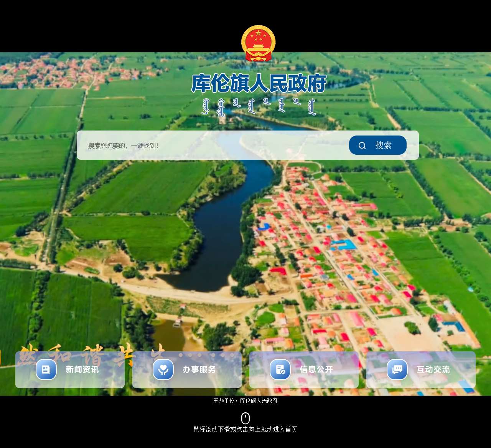Open the 信息公开 section label
Viewport: 491px width, 448px height.
316,369
